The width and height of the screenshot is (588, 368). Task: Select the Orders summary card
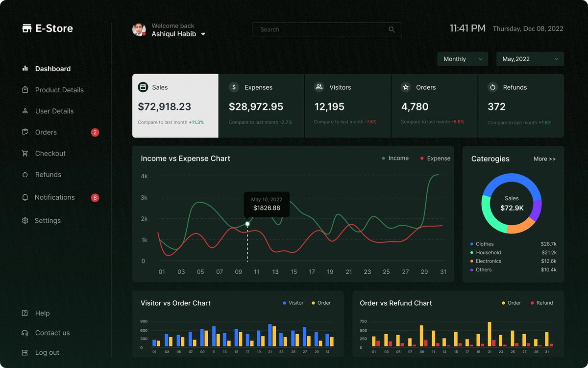click(435, 106)
